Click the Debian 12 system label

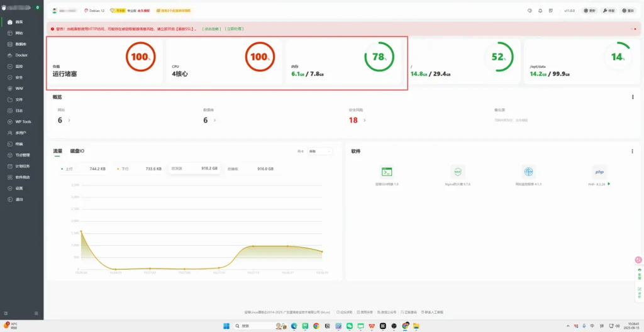tap(94, 11)
